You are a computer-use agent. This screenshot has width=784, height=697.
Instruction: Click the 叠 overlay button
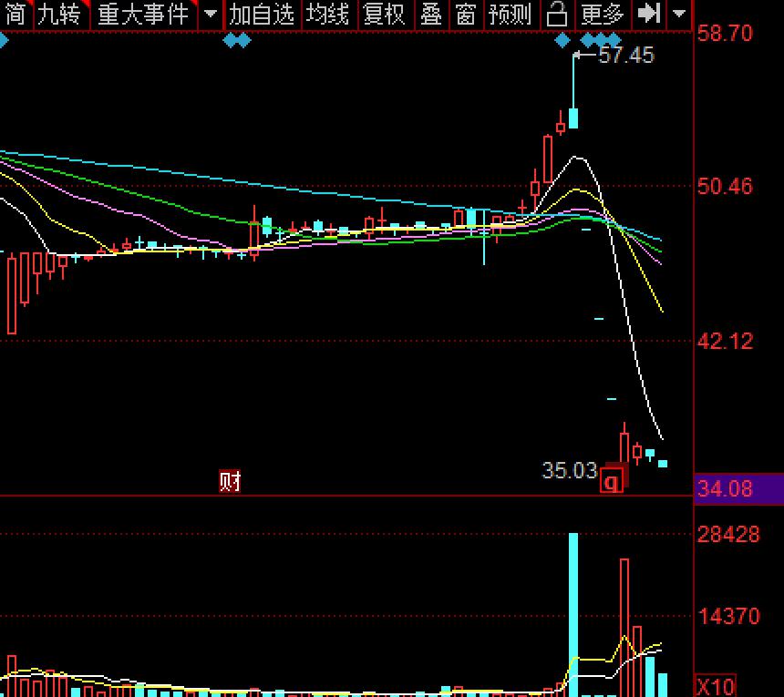click(430, 15)
